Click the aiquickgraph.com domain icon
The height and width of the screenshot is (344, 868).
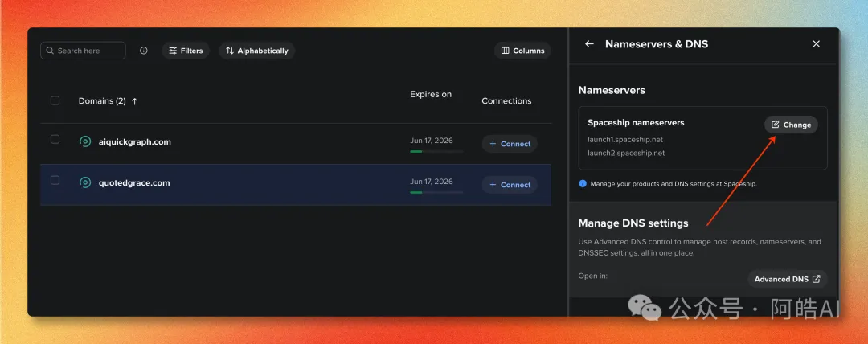pos(84,141)
